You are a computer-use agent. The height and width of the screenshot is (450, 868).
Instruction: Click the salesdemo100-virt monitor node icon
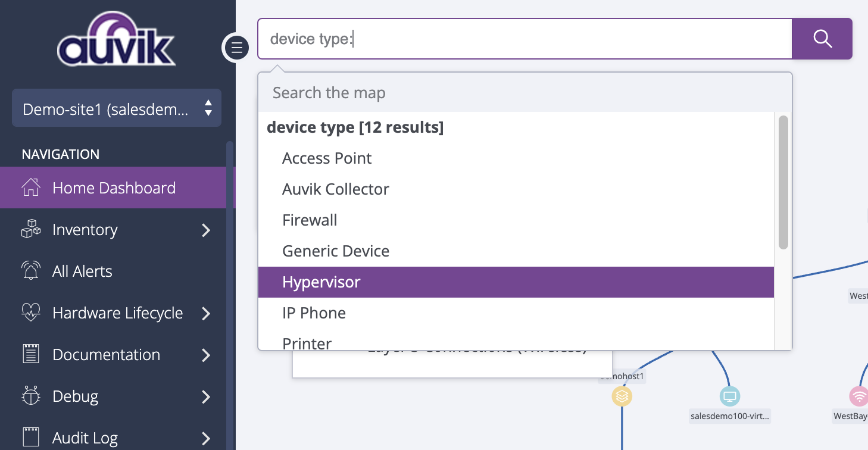pyautogui.click(x=729, y=396)
